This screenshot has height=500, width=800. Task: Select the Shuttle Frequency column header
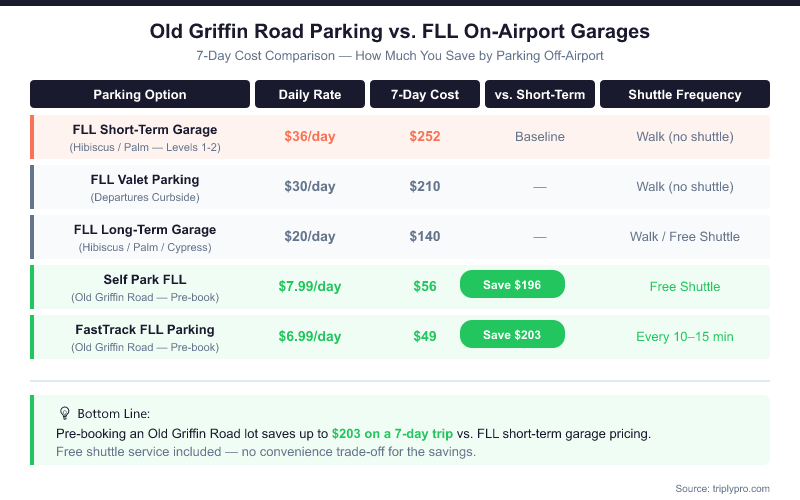coord(685,95)
